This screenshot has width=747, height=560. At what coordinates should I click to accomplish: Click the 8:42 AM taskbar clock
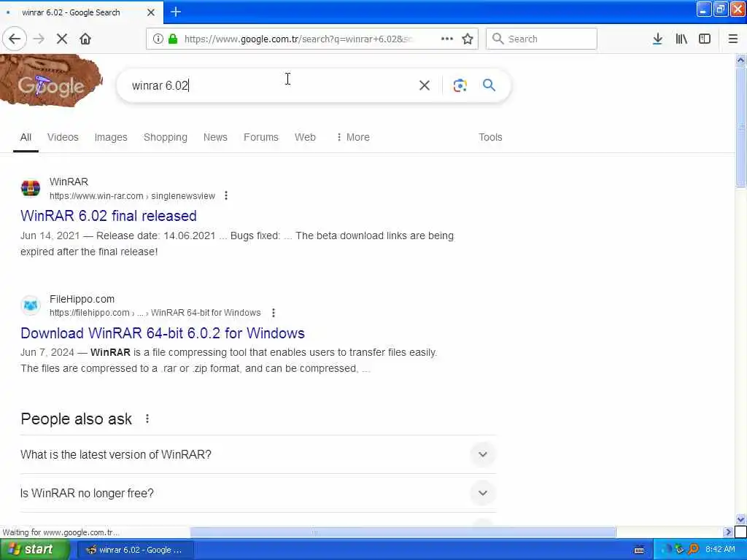tap(720, 550)
